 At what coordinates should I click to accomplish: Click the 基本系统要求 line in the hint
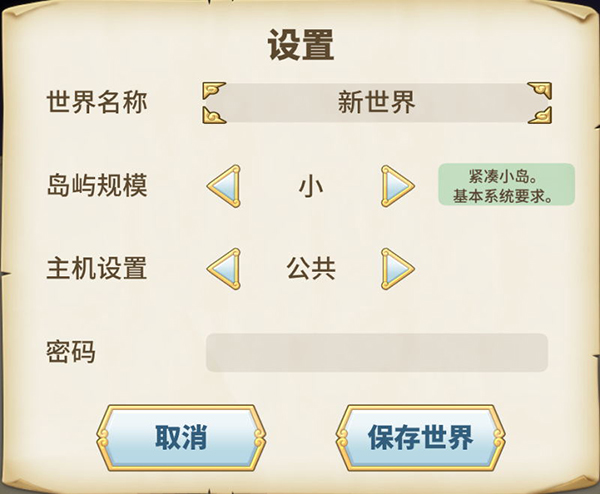(x=507, y=194)
